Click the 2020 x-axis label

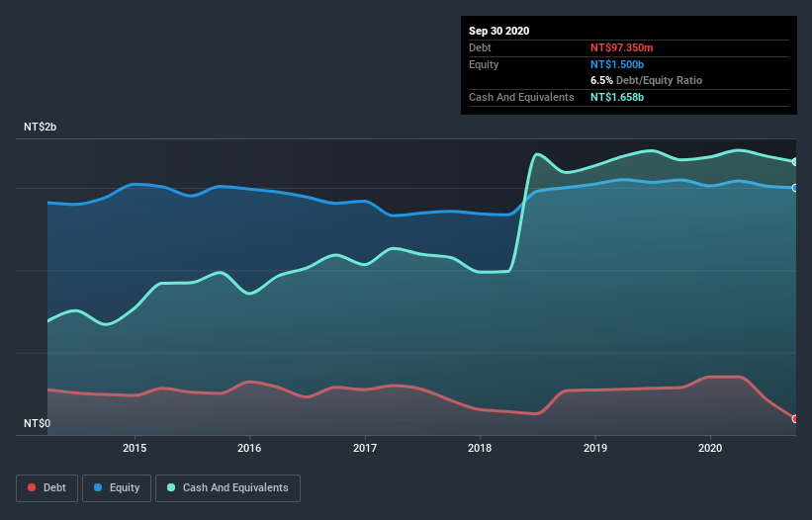[710, 448]
